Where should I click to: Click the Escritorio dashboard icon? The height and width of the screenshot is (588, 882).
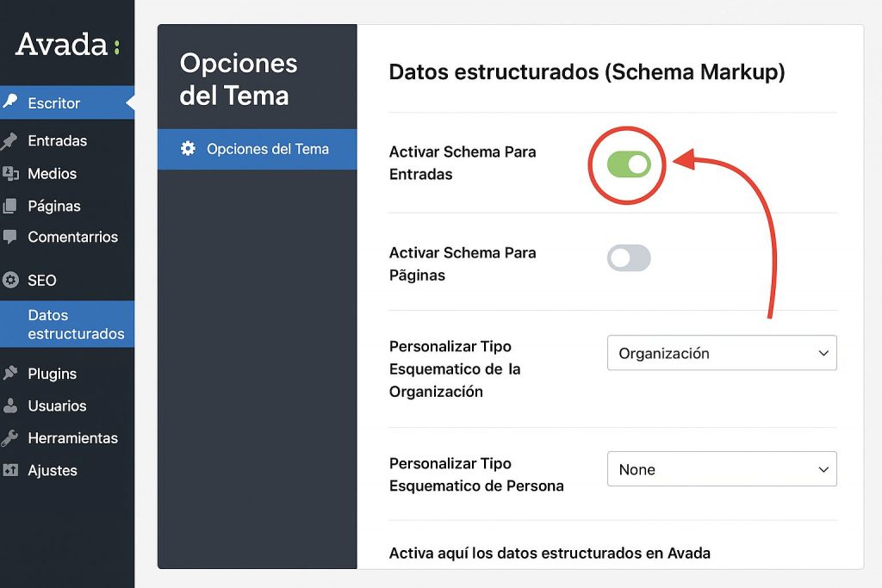pos(10,102)
